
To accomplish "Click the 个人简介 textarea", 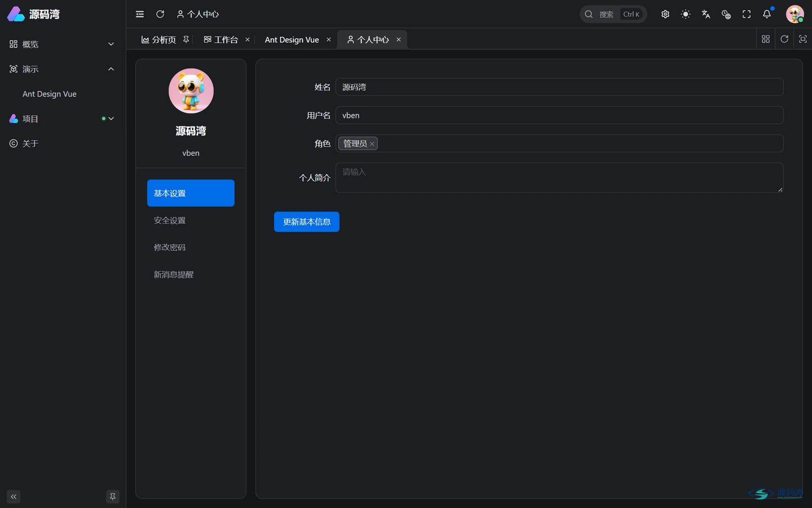I will point(559,178).
